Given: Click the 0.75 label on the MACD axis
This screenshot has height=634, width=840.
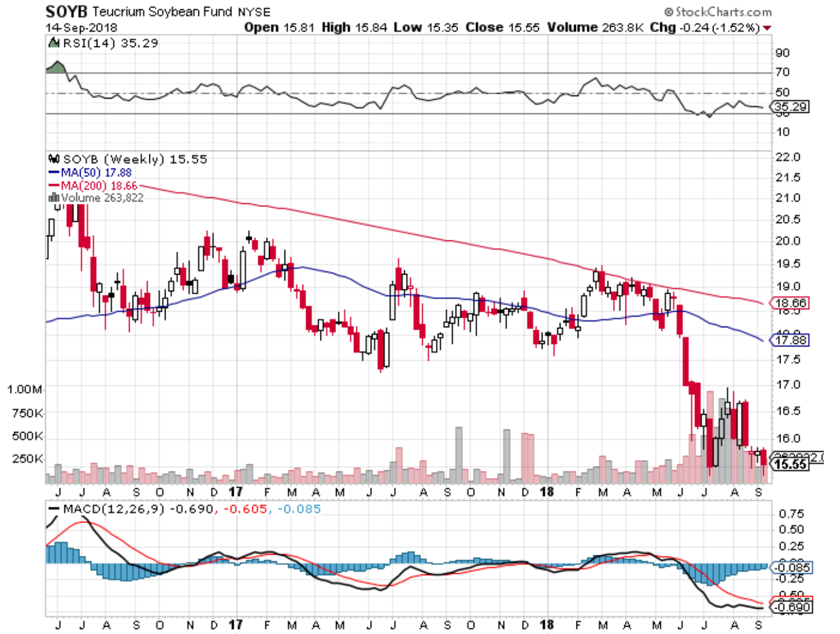Looking at the screenshot, I should [792, 514].
